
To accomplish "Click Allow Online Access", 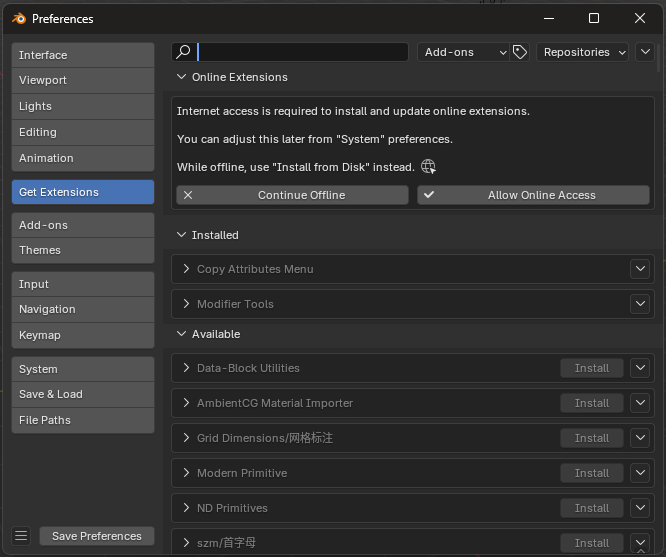I will click(x=533, y=195).
